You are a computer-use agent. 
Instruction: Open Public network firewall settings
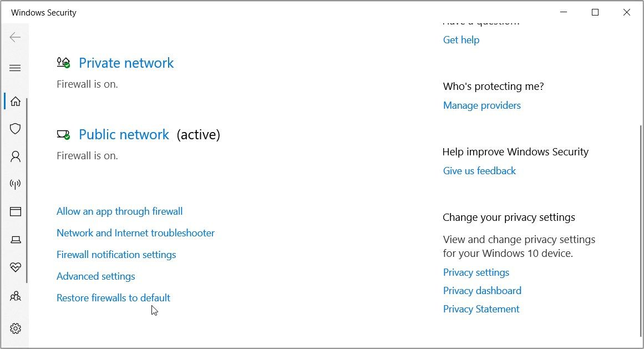click(124, 135)
